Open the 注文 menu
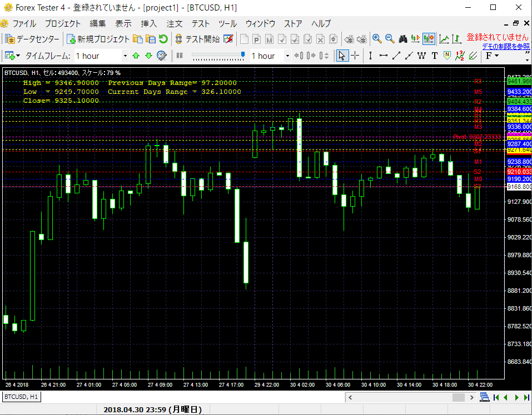 click(x=175, y=23)
